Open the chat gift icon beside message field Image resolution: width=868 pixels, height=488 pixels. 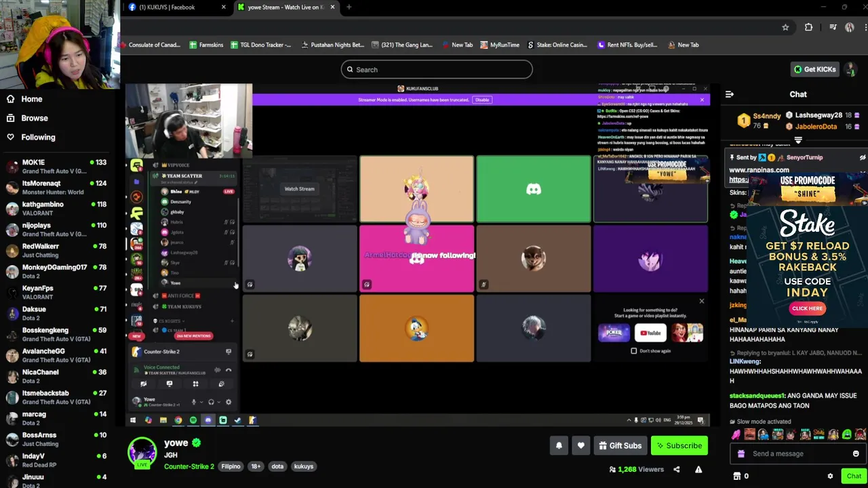click(x=741, y=453)
